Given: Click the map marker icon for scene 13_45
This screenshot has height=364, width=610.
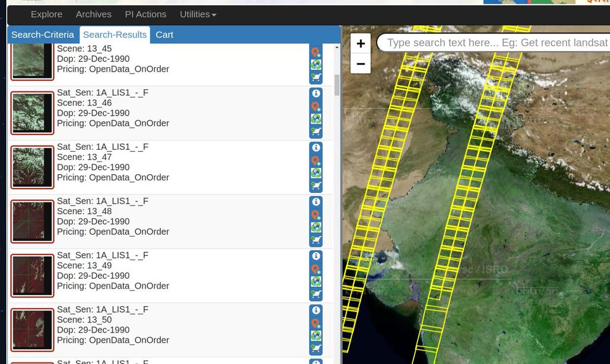Looking at the screenshot, I should coord(315,53).
